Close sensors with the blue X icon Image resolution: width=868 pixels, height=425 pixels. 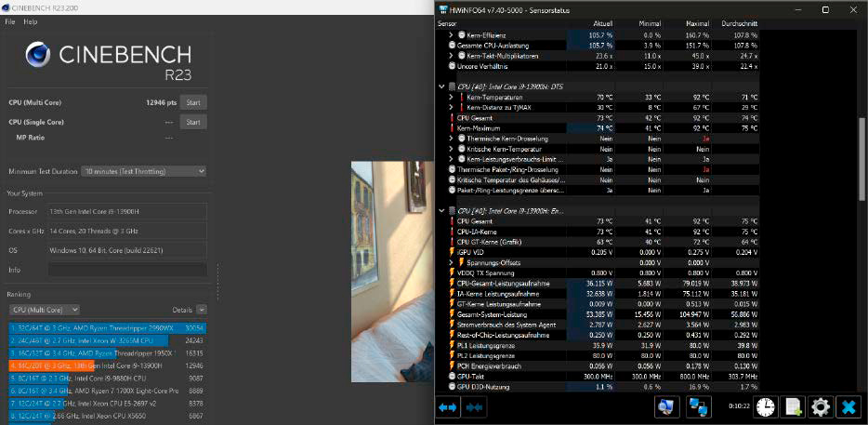click(848, 408)
